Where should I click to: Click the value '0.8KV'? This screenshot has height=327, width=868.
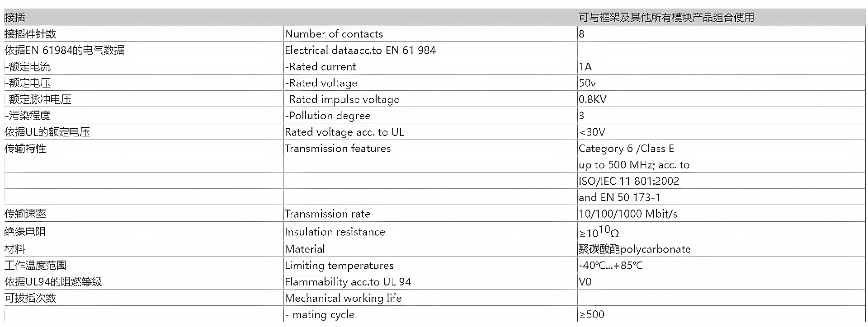coord(593,99)
